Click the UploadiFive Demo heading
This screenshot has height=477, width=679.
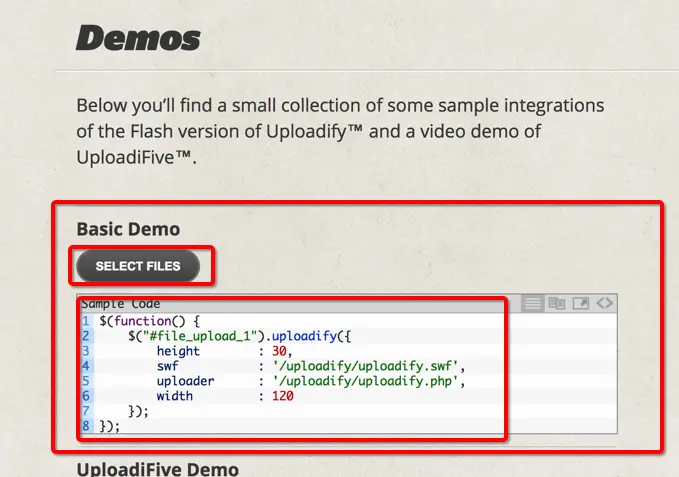tap(158, 469)
